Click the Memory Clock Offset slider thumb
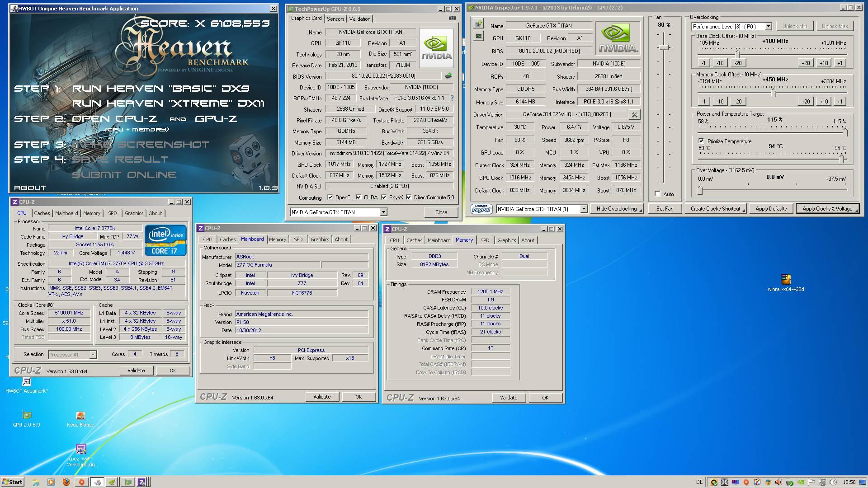The height and width of the screenshot is (488, 868). tap(774, 93)
